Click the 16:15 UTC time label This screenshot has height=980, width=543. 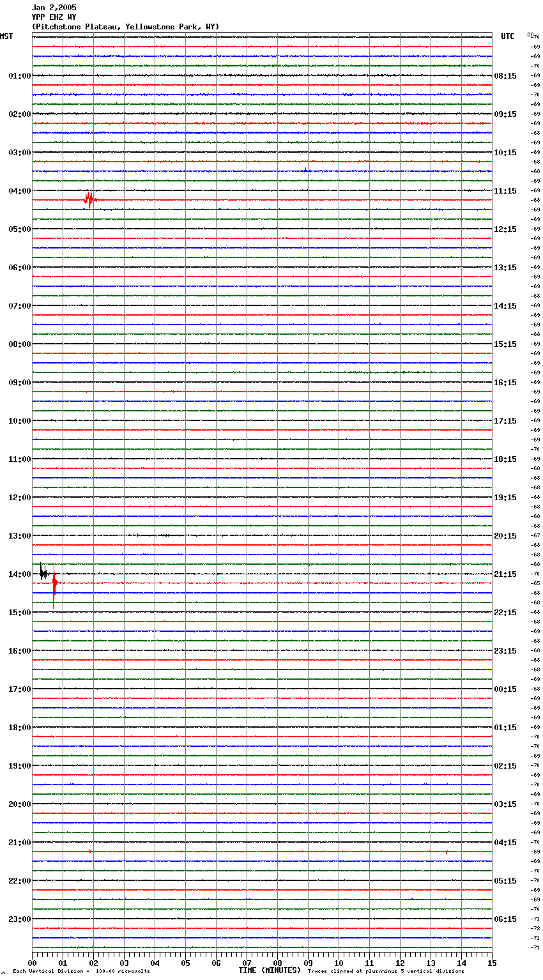click(505, 383)
